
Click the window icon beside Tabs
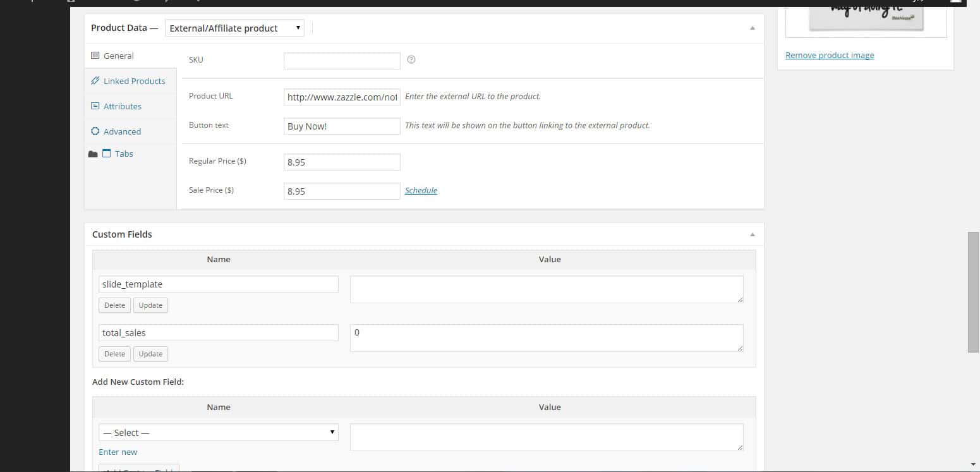106,154
